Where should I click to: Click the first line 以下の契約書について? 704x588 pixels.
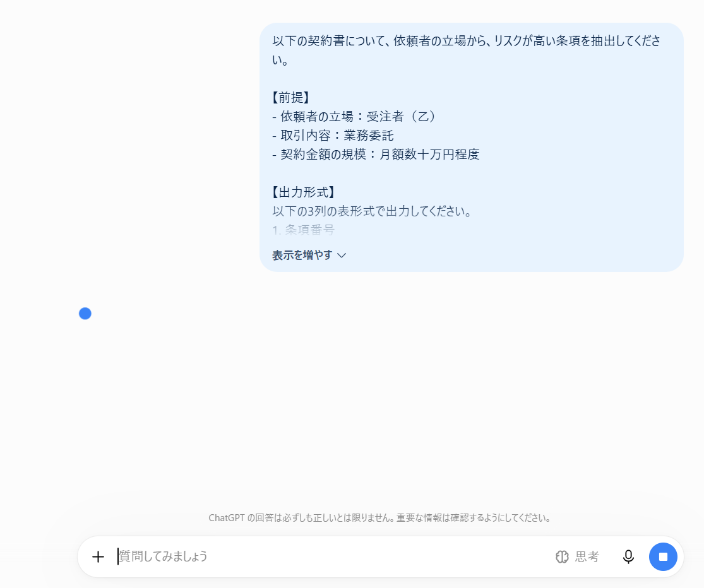(467, 41)
